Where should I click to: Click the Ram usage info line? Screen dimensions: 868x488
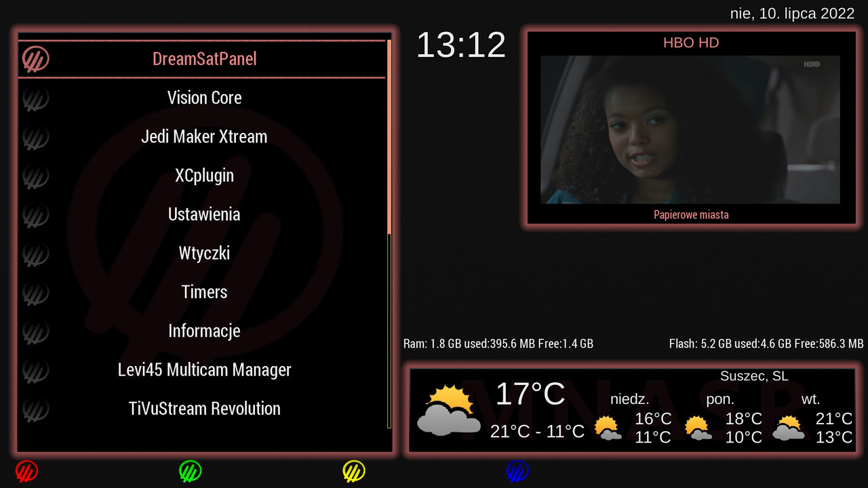click(498, 344)
